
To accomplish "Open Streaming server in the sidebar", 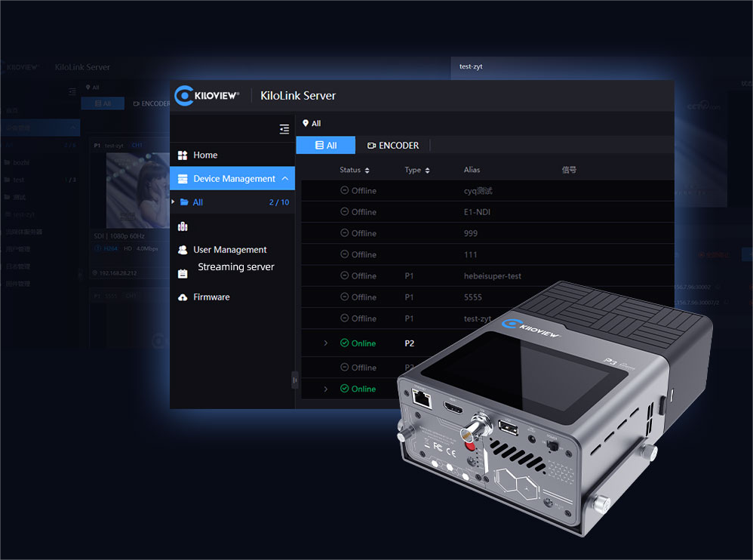I will [236, 267].
